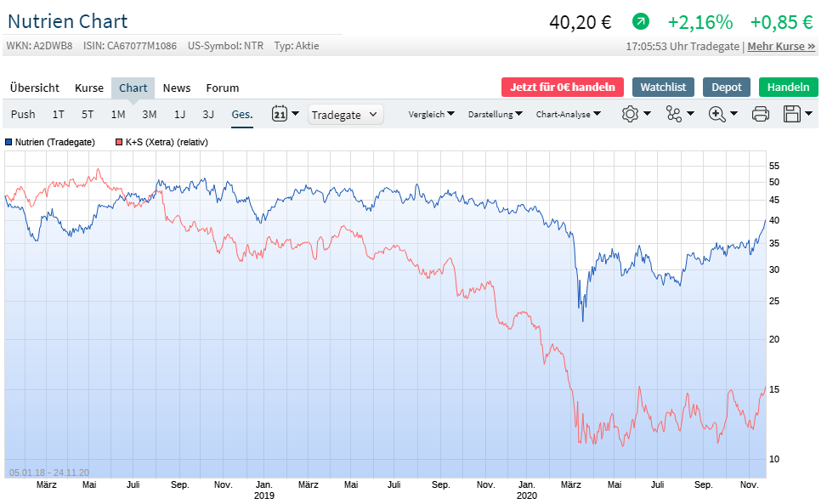Select the 1M timeframe
The image size is (827, 504).
(118, 115)
